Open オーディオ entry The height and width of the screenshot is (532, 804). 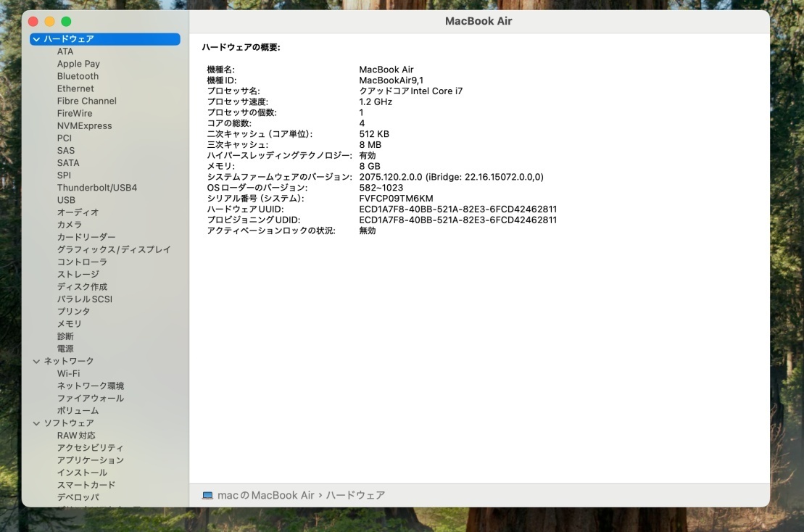click(78, 212)
